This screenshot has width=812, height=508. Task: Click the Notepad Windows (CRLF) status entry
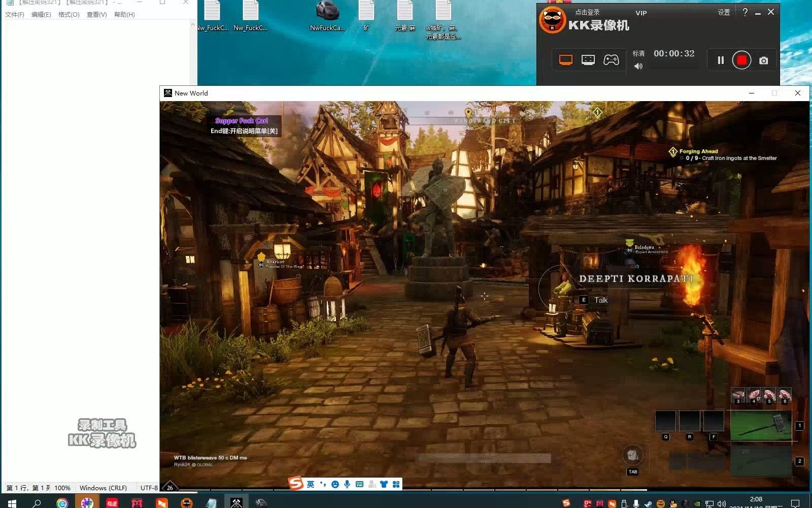coord(103,488)
